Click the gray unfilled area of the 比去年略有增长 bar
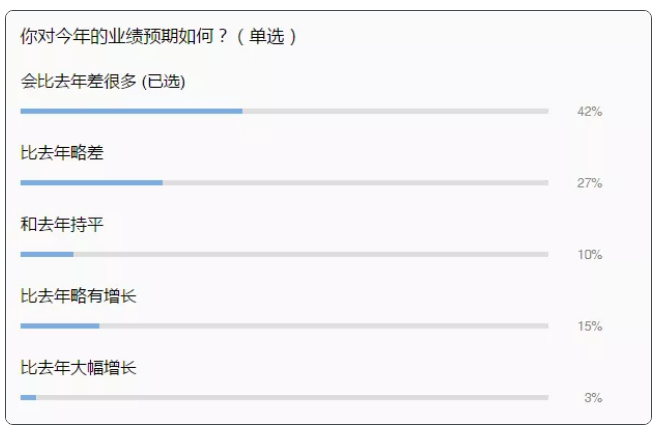 tap(324, 326)
